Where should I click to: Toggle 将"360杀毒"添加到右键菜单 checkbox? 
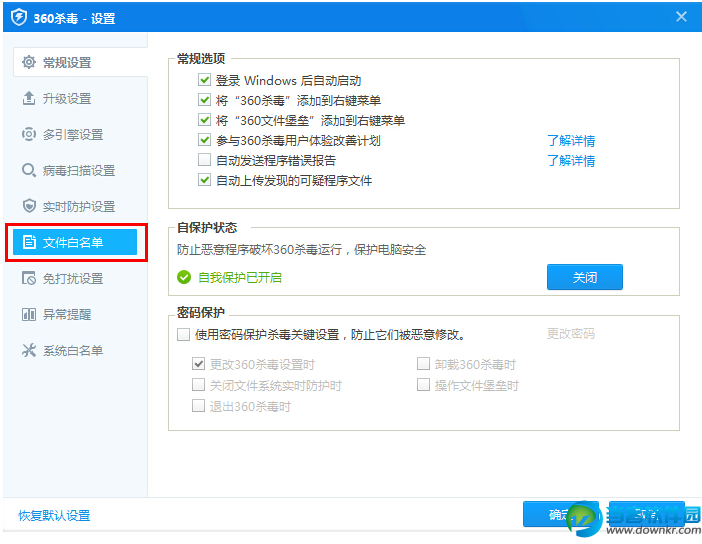[x=204, y=100]
